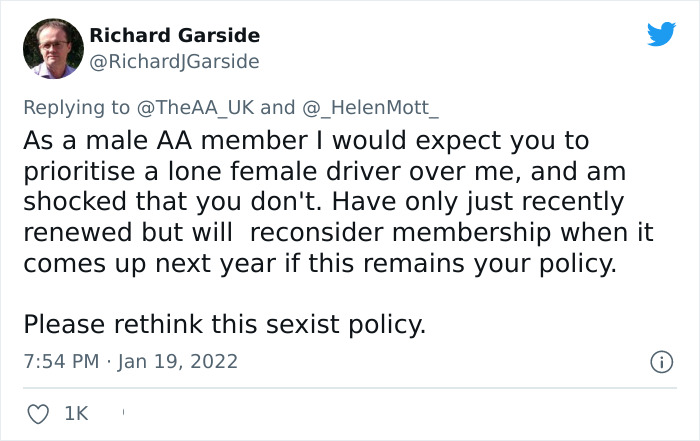
Task: Click the Twitter bird logo
Action: [661, 35]
